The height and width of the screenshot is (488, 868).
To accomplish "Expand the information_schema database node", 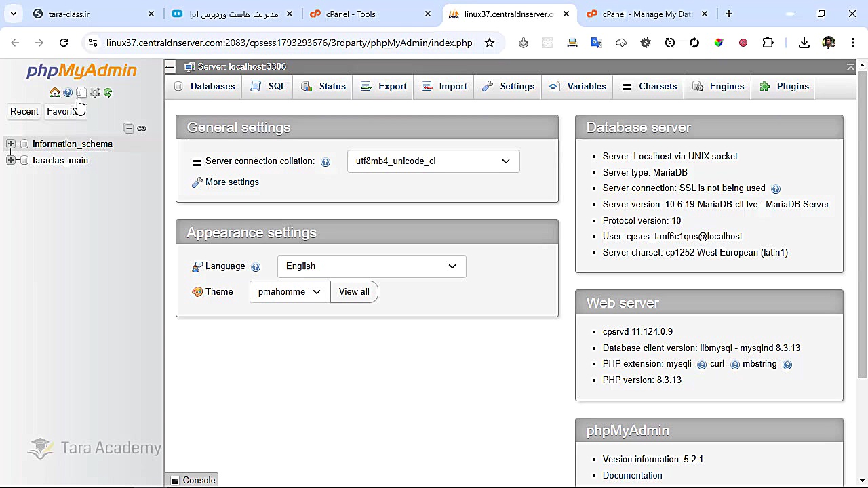I will (11, 144).
